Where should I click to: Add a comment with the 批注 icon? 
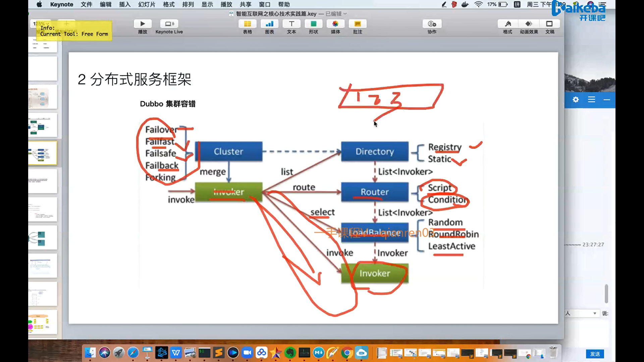pyautogui.click(x=358, y=24)
